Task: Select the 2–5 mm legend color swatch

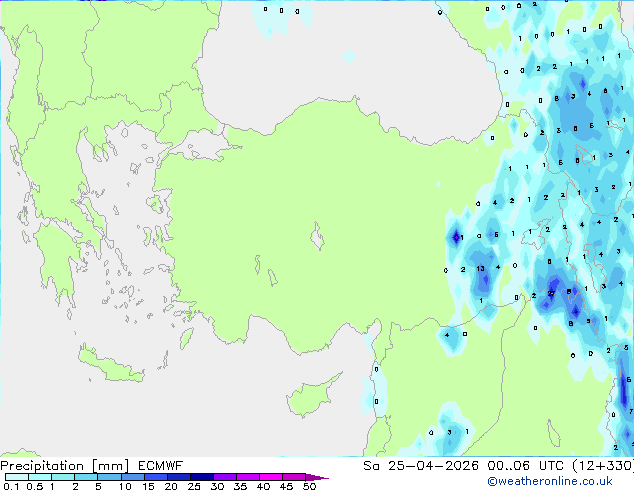Action: click(x=86, y=477)
